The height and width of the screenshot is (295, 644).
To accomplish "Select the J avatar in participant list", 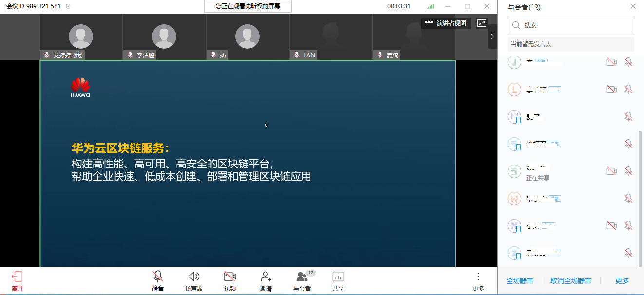I will click(x=514, y=62).
